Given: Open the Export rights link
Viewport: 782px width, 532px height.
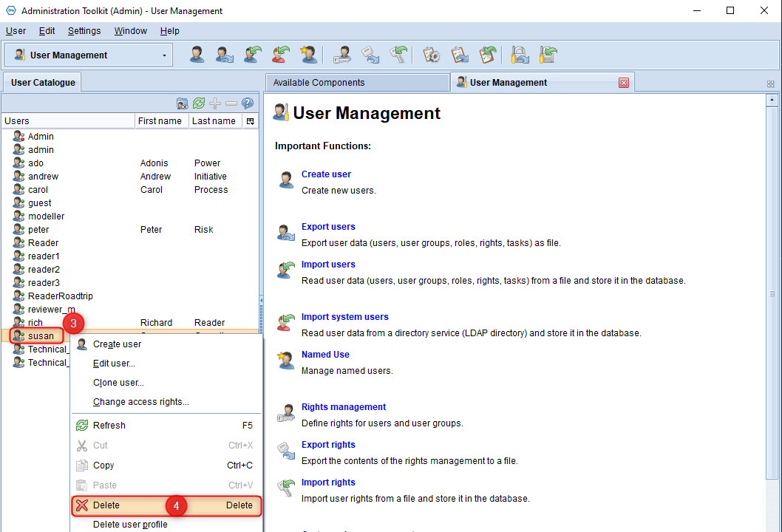Looking at the screenshot, I should pos(328,445).
